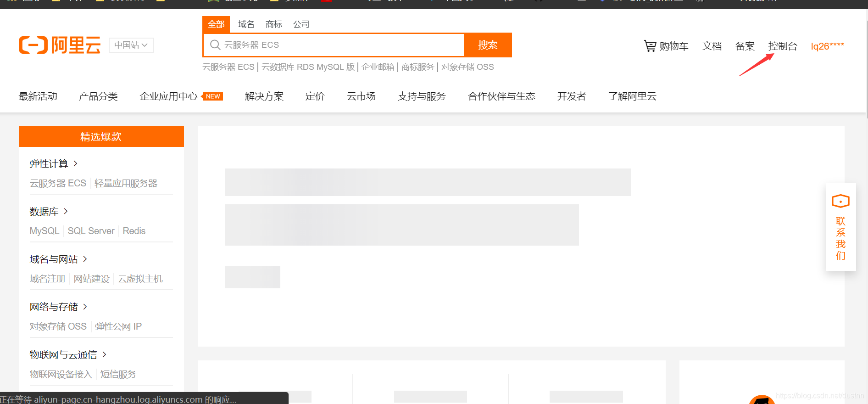Go to the 控制台 console link

[x=783, y=46]
